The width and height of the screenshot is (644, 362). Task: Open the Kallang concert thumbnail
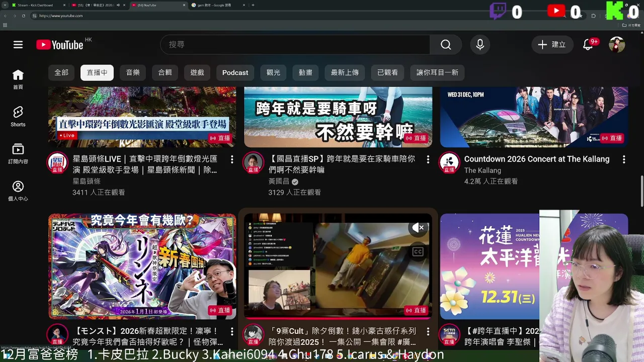click(534, 117)
